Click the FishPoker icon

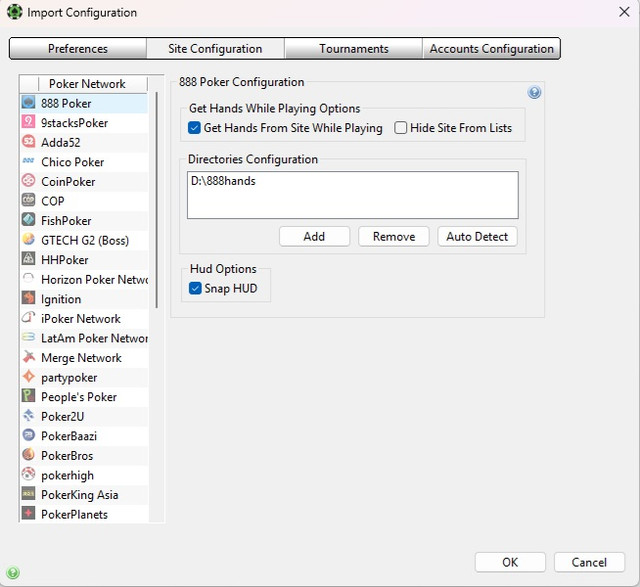29,220
